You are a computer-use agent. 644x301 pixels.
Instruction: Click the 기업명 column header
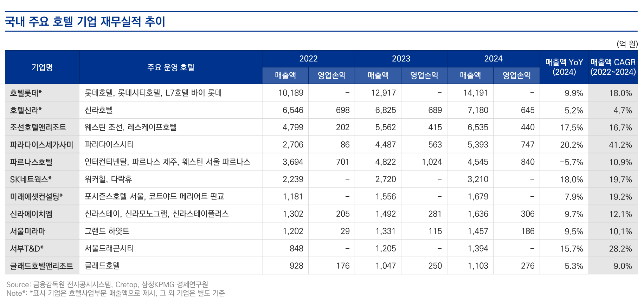tap(42, 67)
